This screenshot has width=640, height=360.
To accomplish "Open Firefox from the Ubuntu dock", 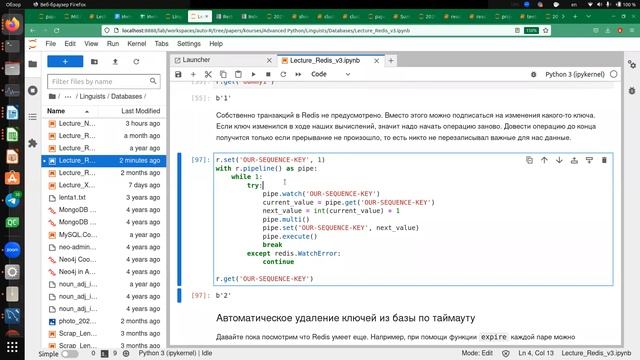I will point(12,24).
